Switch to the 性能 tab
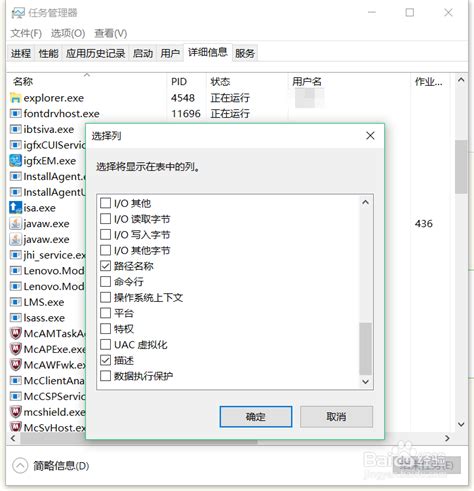 pyautogui.click(x=48, y=53)
